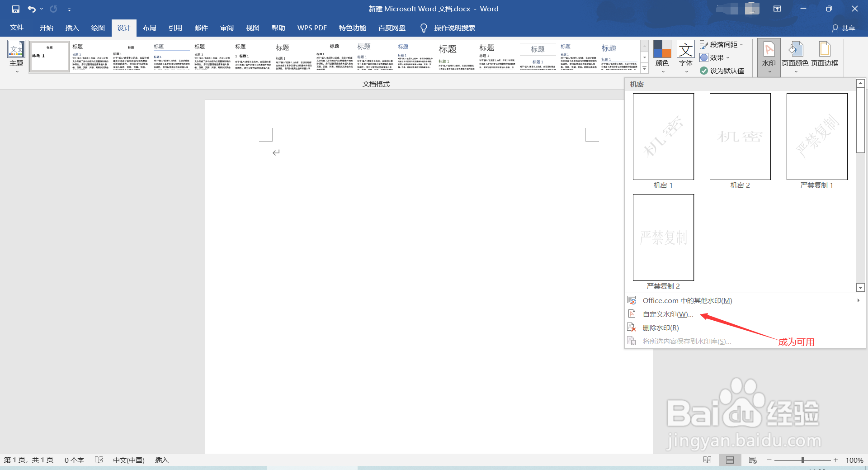Screen dimensions: 868x470
Task: Switch to the 文件 (File) tab
Action: [x=17, y=28]
